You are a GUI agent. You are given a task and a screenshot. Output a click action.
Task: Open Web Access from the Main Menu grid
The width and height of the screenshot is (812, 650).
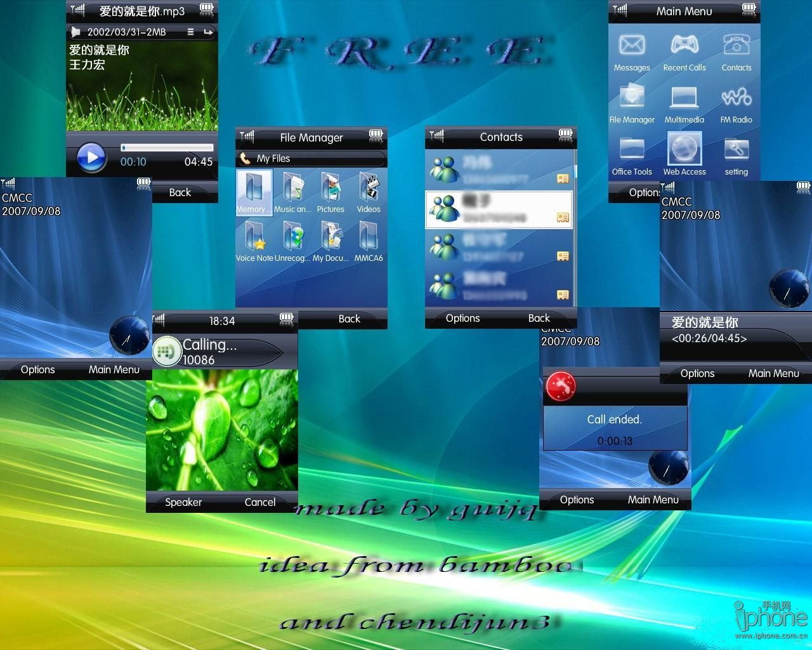(x=684, y=155)
